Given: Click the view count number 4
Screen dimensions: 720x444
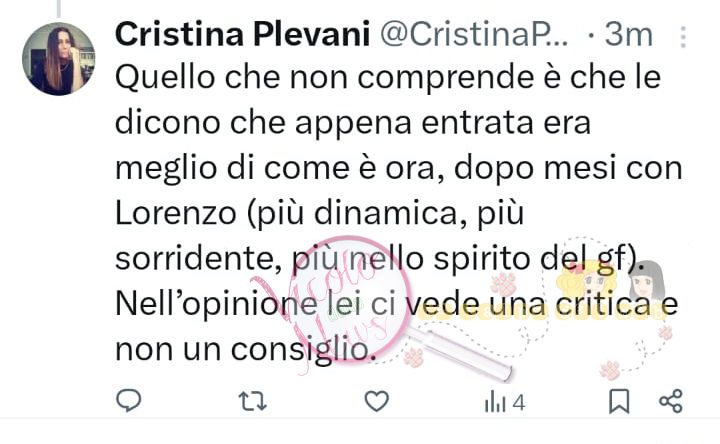Looking at the screenshot, I should click(x=518, y=403).
